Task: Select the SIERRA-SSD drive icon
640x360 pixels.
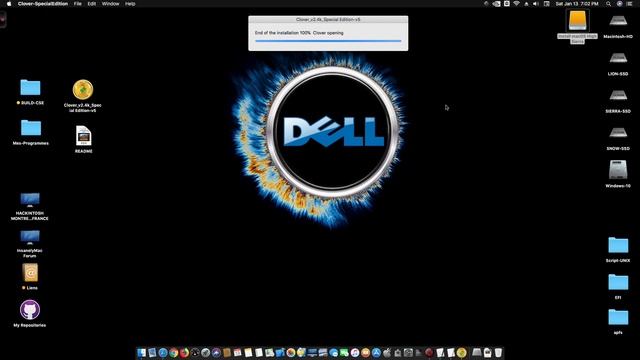Action: pos(618,96)
